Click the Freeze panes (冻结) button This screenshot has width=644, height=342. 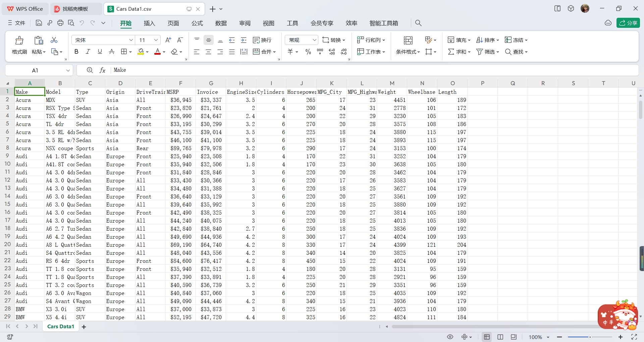tap(516, 40)
